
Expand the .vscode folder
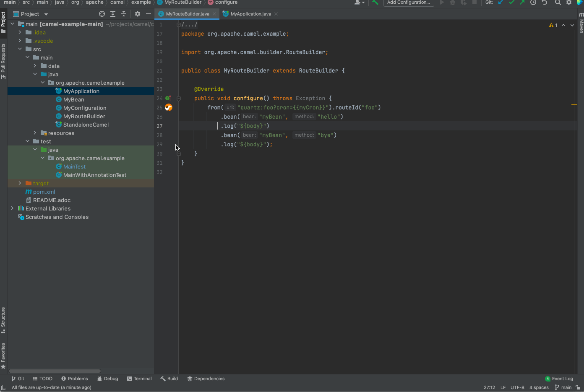point(20,41)
